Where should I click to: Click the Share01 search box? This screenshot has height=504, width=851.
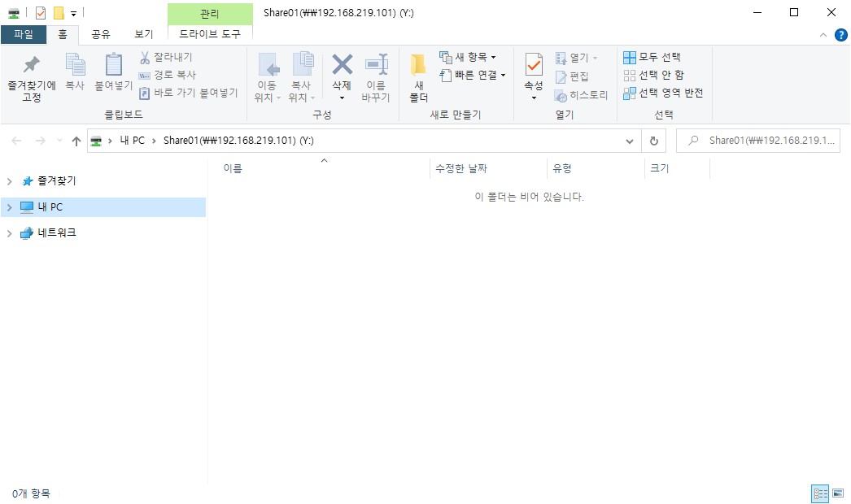point(758,141)
